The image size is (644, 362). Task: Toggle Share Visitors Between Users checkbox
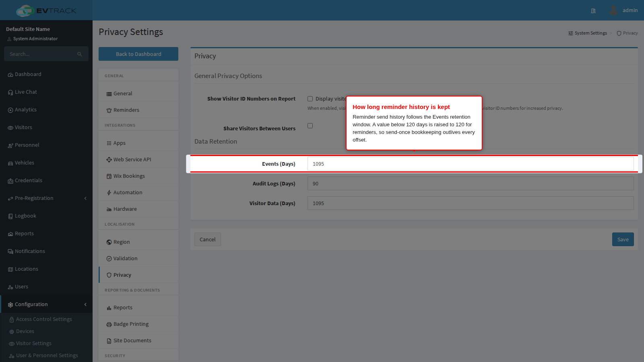tap(310, 126)
